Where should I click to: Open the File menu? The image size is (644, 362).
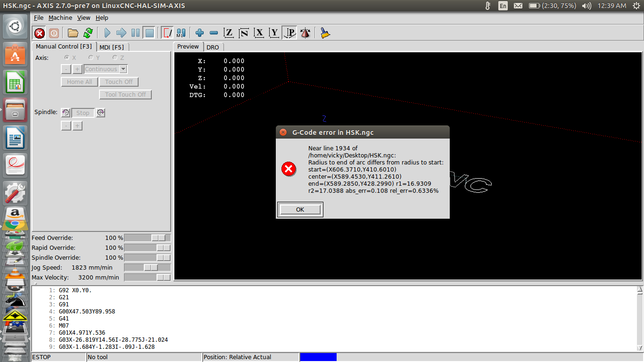tap(39, 18)
